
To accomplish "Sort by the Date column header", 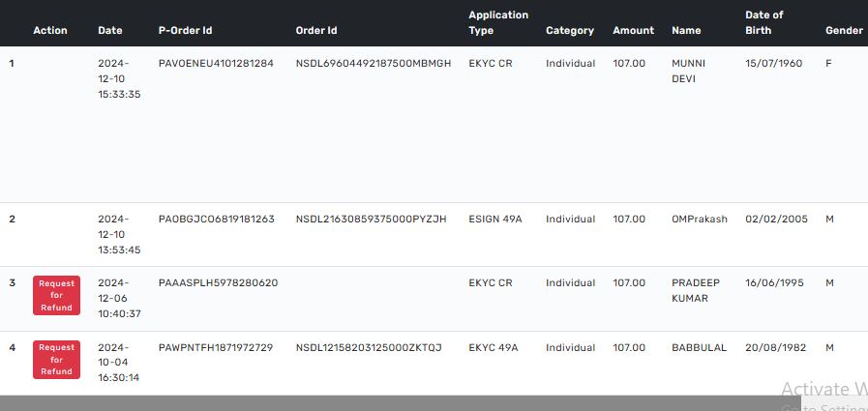I will pyautogui.click(x=110, y=31).
